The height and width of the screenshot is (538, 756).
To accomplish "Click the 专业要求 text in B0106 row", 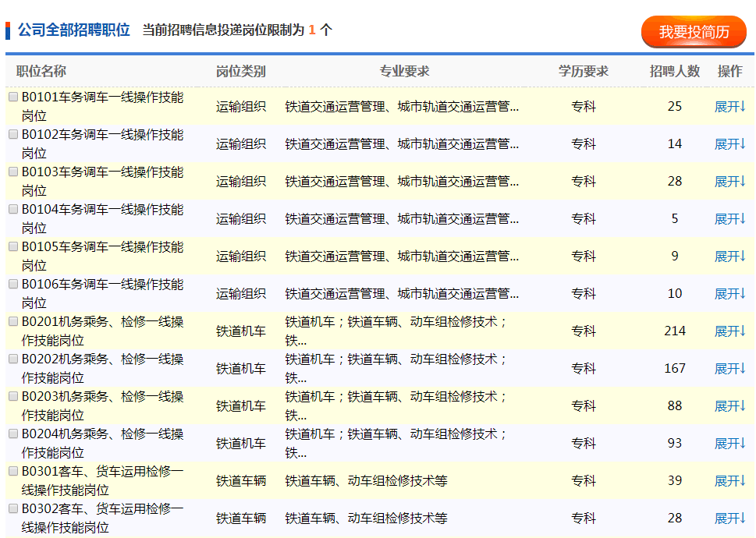I will pos(401,294).
